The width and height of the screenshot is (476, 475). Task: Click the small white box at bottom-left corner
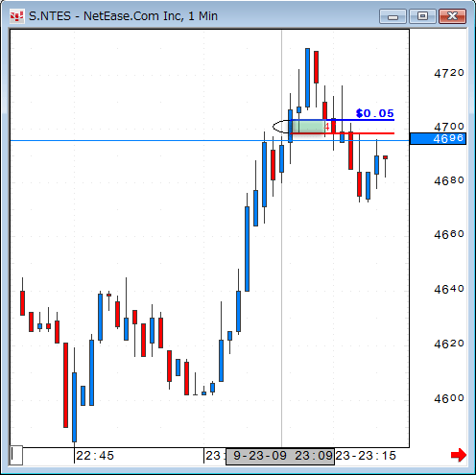(16, 455)
